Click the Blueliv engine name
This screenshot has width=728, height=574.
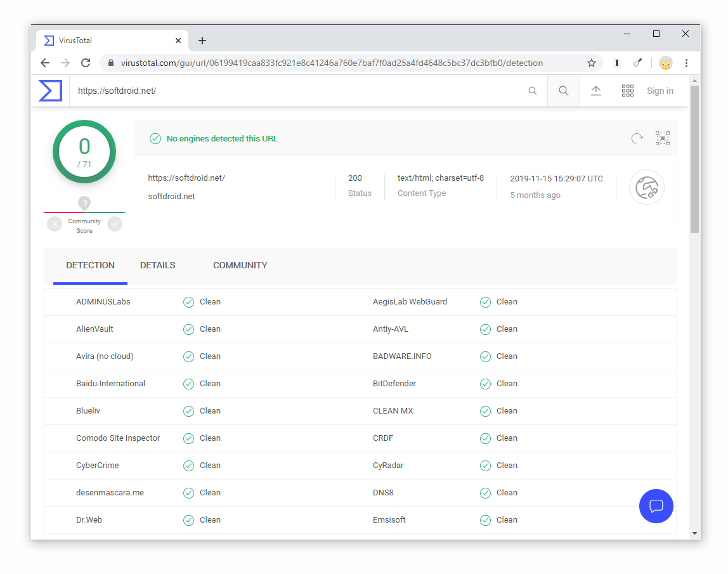click(x=88, y=411)
